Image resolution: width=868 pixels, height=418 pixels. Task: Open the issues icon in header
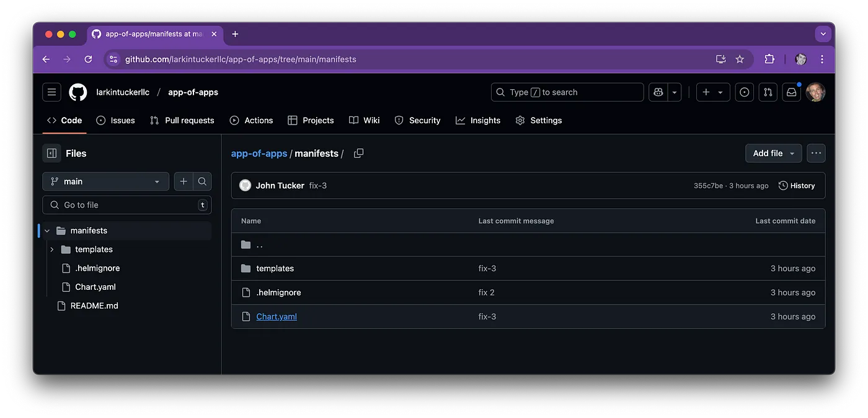(x=745, y=92)
